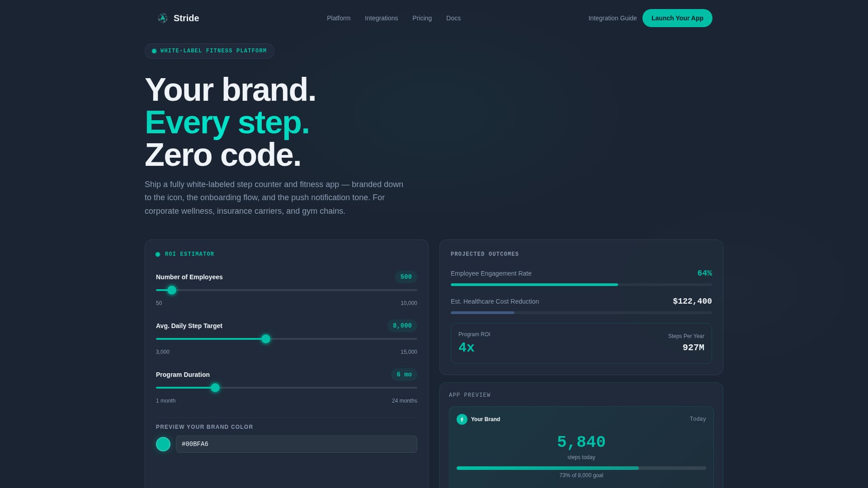Click the Projected Outcomes heading
The width and height of the screenshot is (868, 488).
point(485,254)
